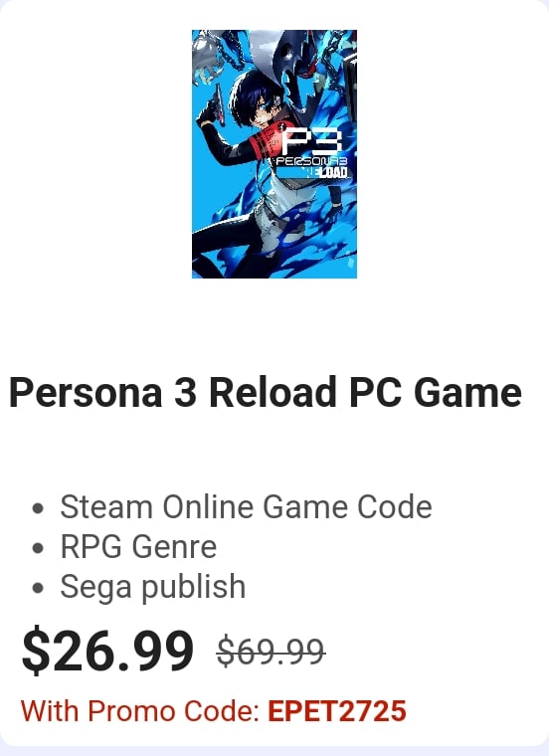
Task: Click the word Persona in the product title
Action: pos(86,393)
